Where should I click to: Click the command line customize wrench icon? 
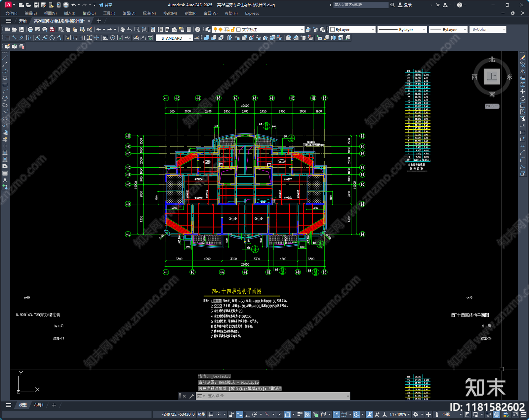(191, 396)
